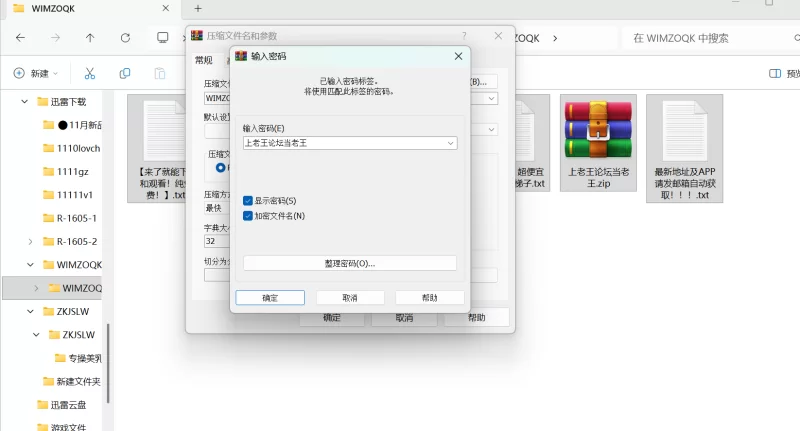Click 确定 in archive parameters dialog
The height and width of the screenshot is (431, 800).
point(332,318)
